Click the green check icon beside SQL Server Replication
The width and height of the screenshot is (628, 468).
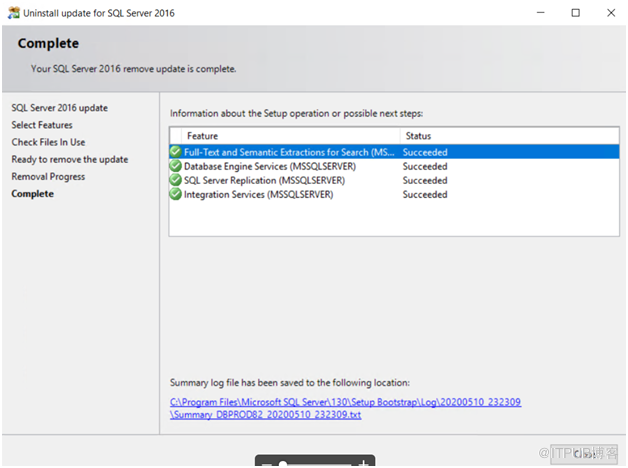click(x=175, y=180)
